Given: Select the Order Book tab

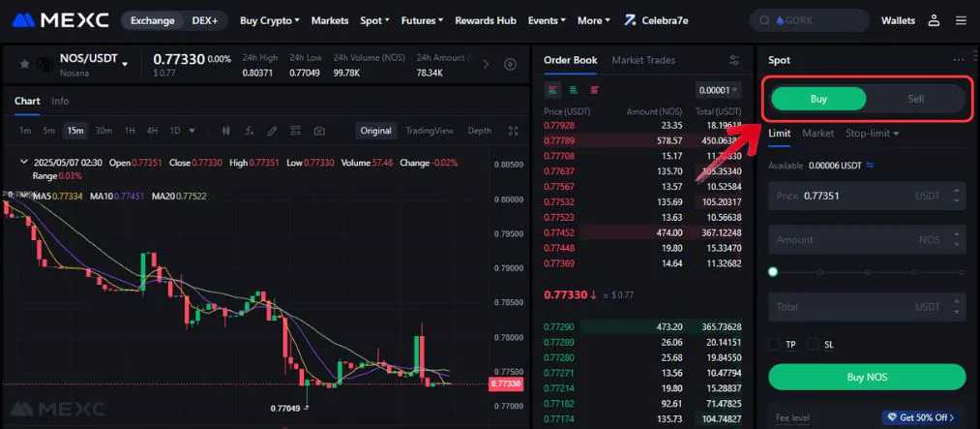Looking at the screenshot, I should 570,60.
